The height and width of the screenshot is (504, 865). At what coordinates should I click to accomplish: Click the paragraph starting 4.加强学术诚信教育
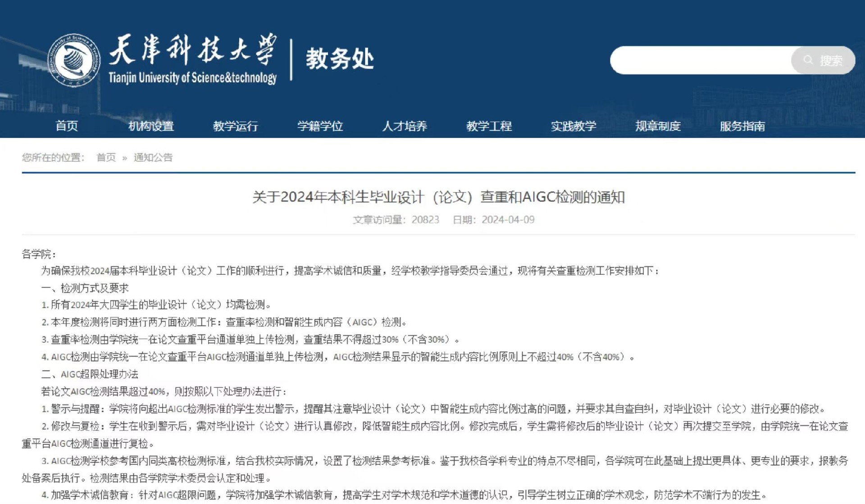(x=405, y=495)
